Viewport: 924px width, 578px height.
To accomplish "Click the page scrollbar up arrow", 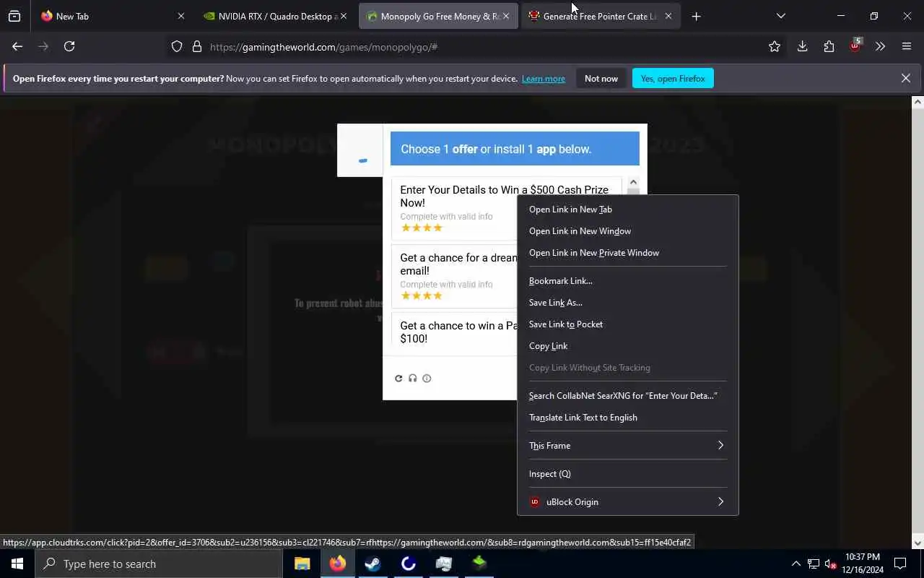I will coord(918,102).
